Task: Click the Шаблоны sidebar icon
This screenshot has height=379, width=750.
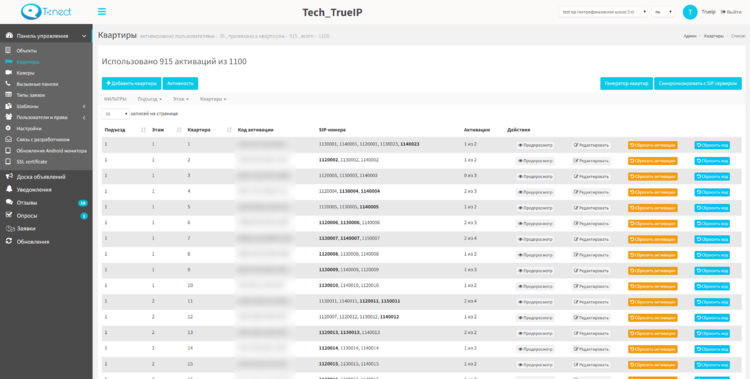Action: coord(8,106)
